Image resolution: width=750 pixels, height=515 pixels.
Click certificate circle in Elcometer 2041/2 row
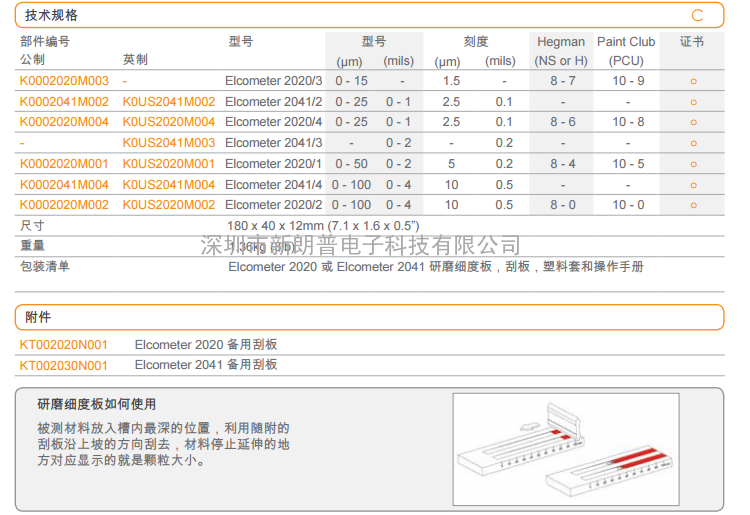(693, 102)
